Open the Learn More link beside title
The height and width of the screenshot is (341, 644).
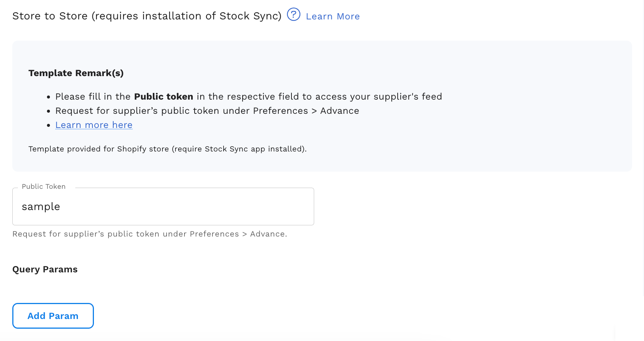pos(332,16)
